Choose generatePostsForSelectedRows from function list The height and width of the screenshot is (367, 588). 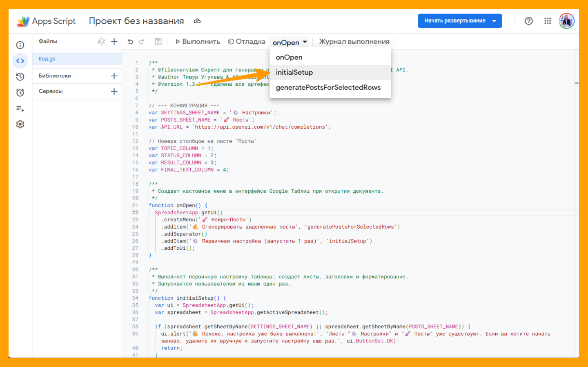[x=328, y=87]
